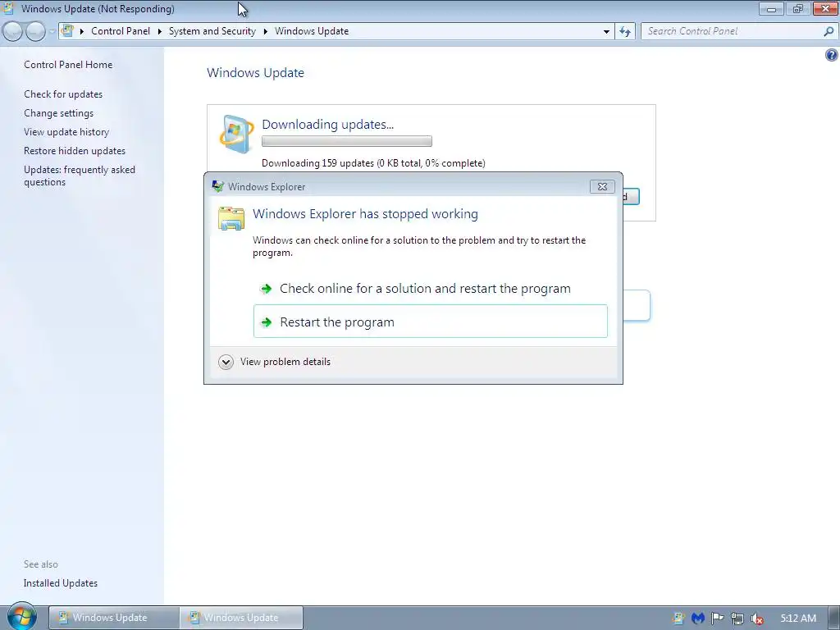The width and height of the screenshot is (840, 630).
Task: Select Control Panel breadcrumb
Action: [x=121, y=31]
